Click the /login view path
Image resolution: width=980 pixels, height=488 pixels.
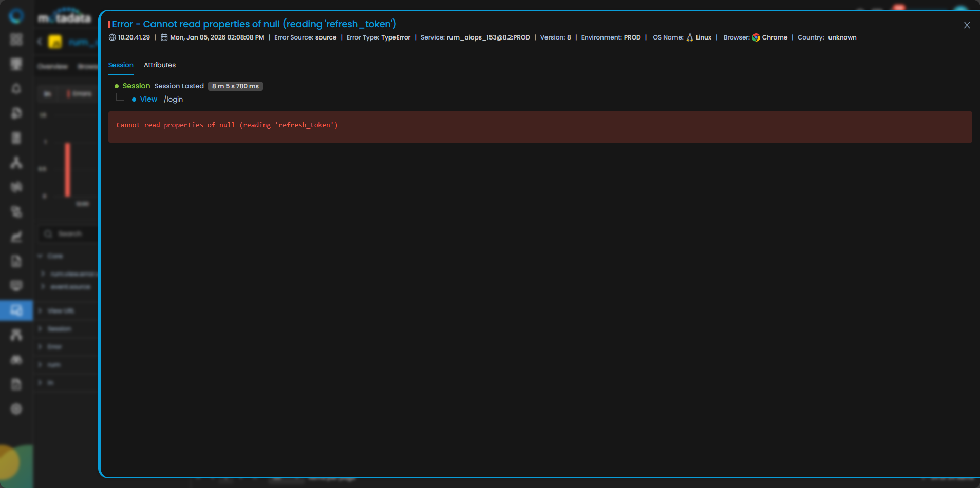click(174, 100)
